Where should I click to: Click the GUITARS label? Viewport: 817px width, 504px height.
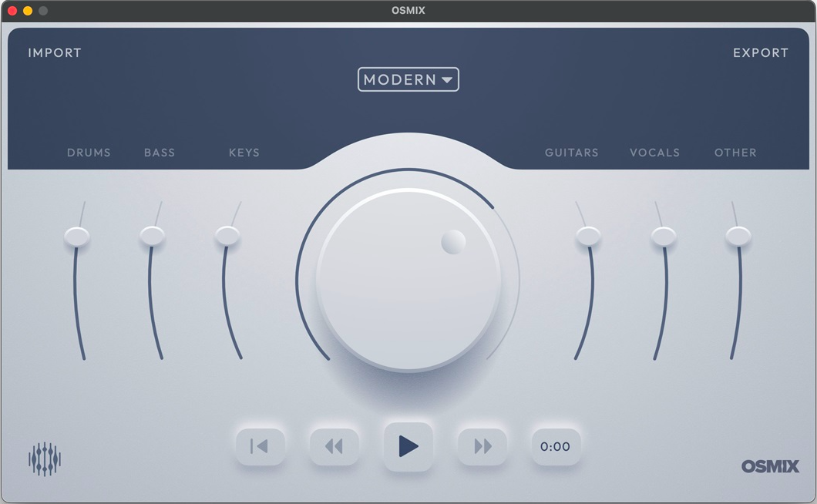click(x=572, y=153)
